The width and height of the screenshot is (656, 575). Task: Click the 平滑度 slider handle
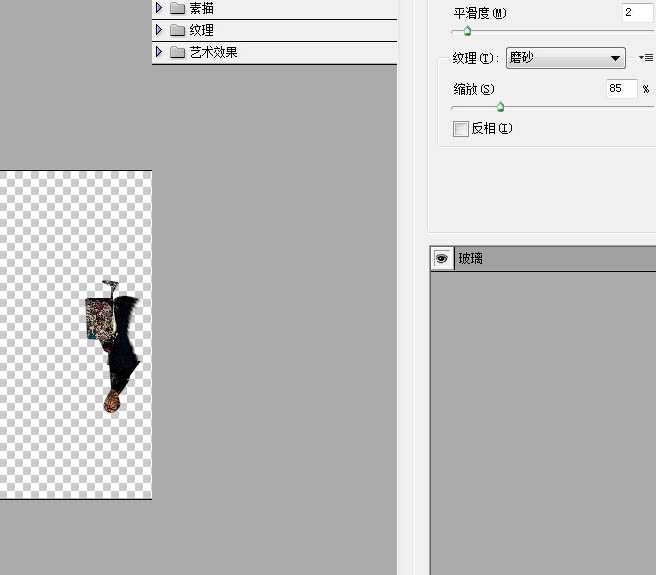coord(467,31)
